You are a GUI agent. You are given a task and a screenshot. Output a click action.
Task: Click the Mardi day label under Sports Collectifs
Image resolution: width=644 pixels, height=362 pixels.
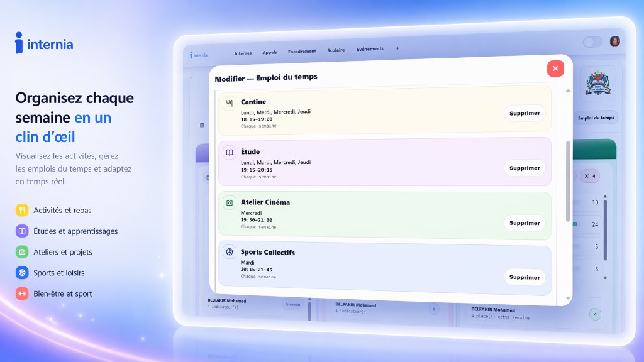247,263
